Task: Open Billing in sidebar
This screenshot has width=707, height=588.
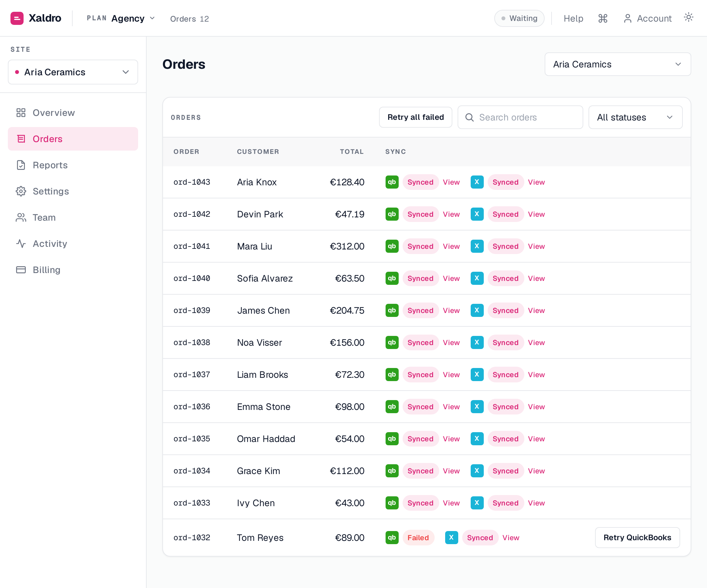Action: tap(73, 270)
